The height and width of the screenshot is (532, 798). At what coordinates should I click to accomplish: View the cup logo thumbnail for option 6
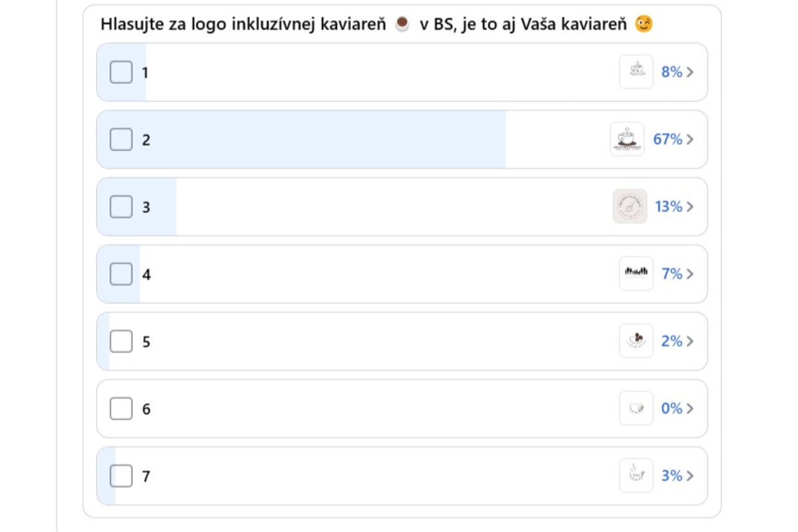tap(636, 408)
